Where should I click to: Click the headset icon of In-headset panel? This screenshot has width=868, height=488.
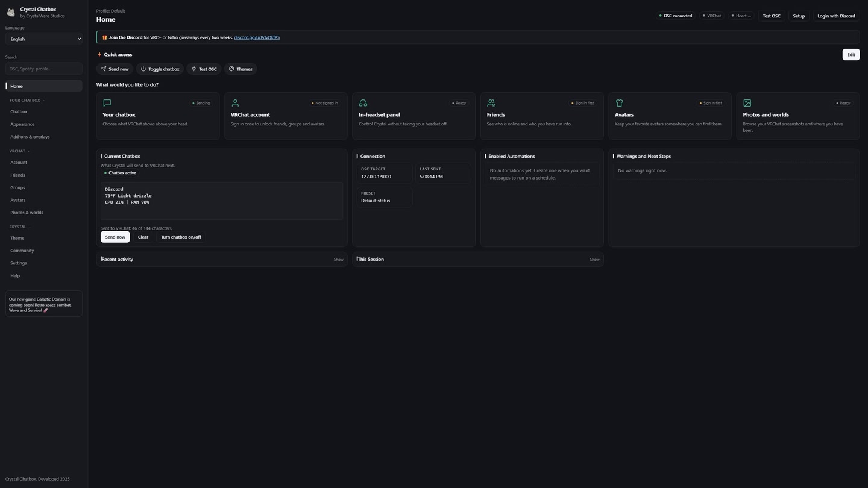click(363, 103)
